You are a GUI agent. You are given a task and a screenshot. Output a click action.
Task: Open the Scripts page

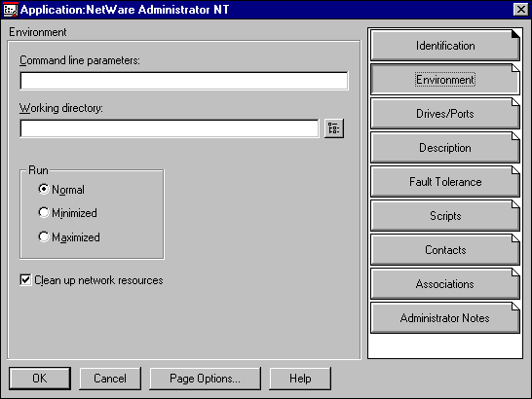pos(445,216)
